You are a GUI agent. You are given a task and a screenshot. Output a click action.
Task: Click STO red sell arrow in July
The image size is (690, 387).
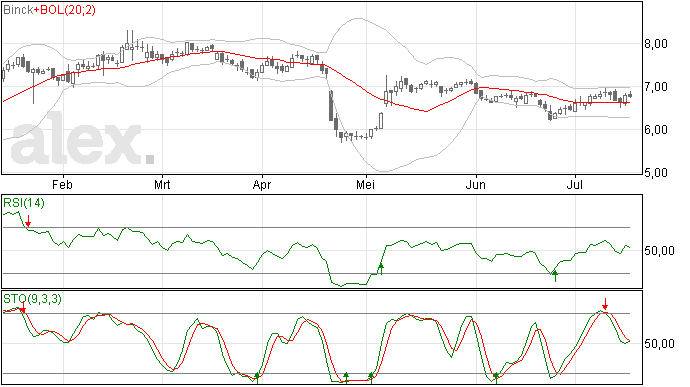(x=605, y=304)
